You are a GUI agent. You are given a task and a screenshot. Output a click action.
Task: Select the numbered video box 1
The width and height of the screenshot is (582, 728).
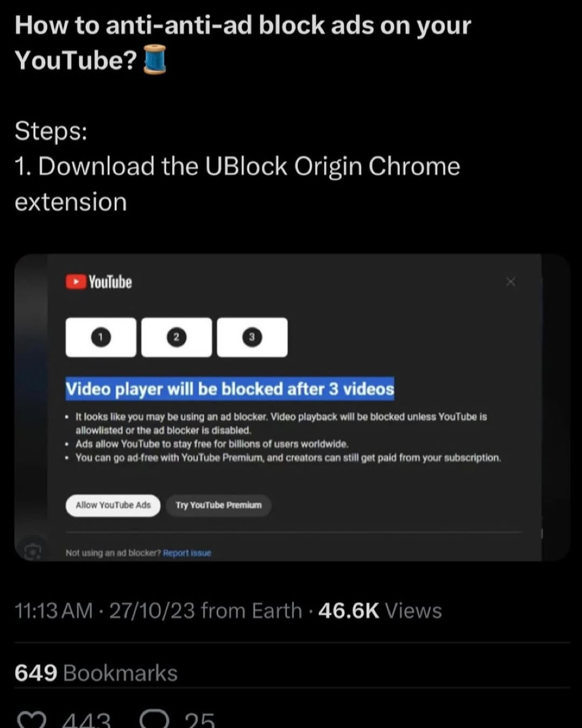tap(101, 338)
